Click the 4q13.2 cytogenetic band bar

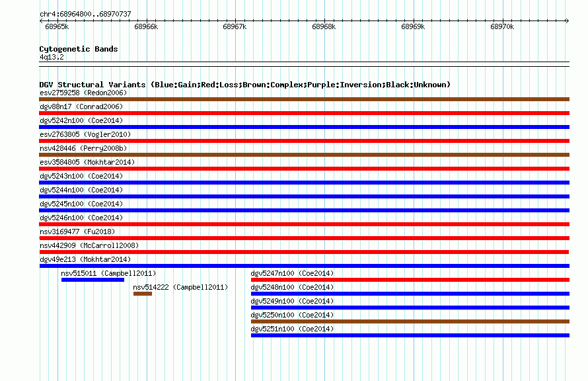[304, 64]
